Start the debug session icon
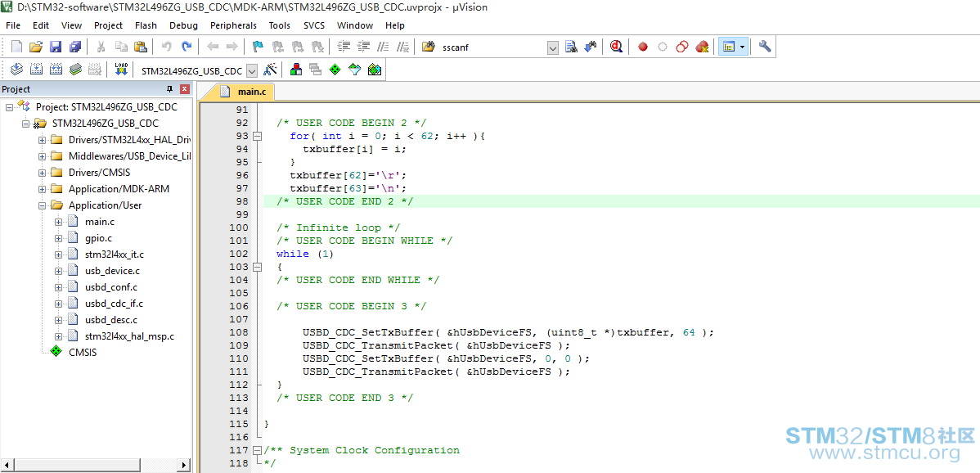The image size is (980, 473). [616, 47]
